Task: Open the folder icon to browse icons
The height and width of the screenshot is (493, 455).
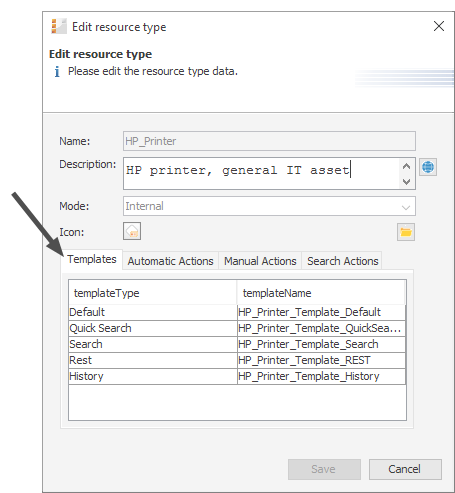Action: (x=406, y=232)
